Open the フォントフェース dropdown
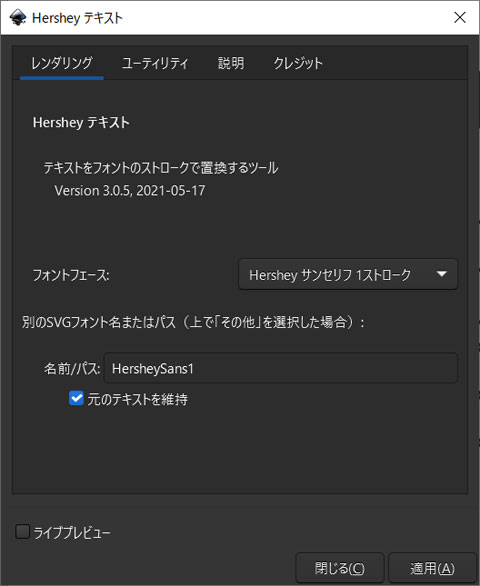The image size is (480, 586). pyautogui.click(x=348, y=275)
